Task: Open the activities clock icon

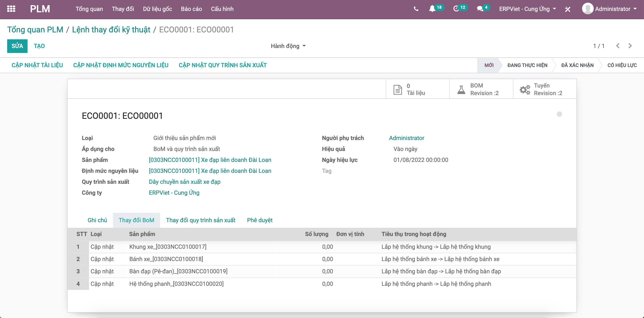Action: (x=456, y=9)
